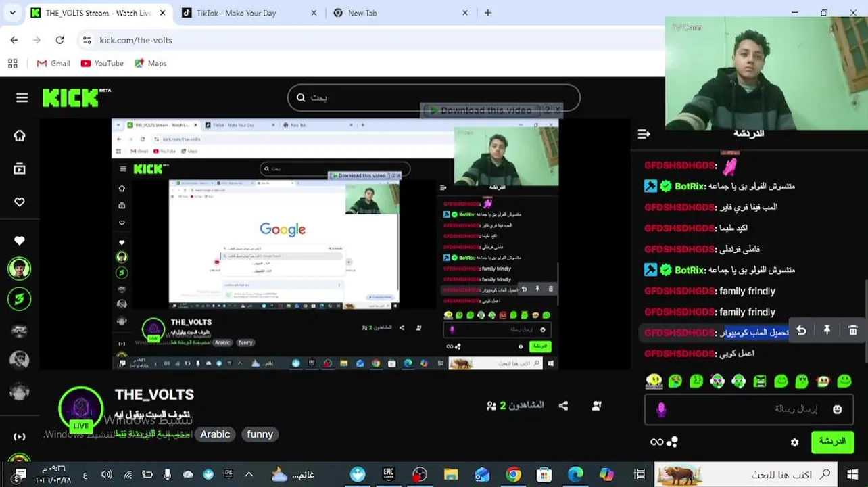Open the search magnifier in Kick search bar
Screen dimensions: 868x487
(x=301, y=97)
